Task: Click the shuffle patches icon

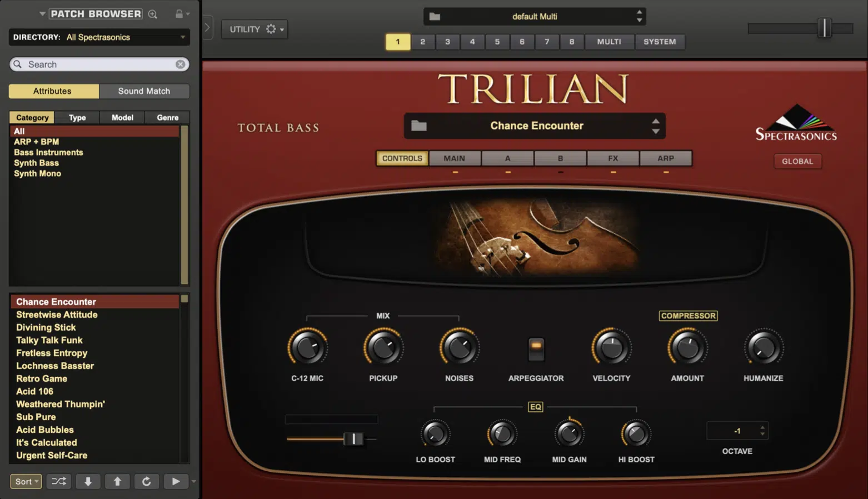Action: coord(59,481)
